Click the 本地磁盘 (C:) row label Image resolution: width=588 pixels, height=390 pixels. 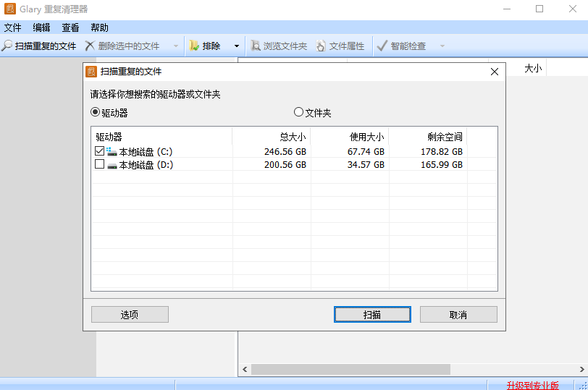tap(146, 152)
